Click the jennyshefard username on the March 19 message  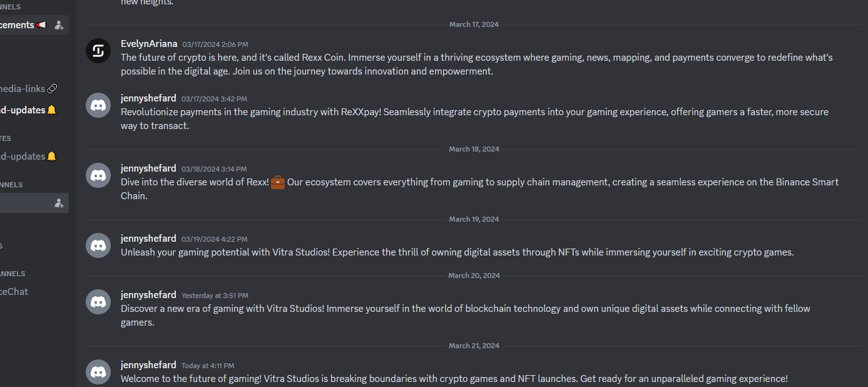pos(148,239)
